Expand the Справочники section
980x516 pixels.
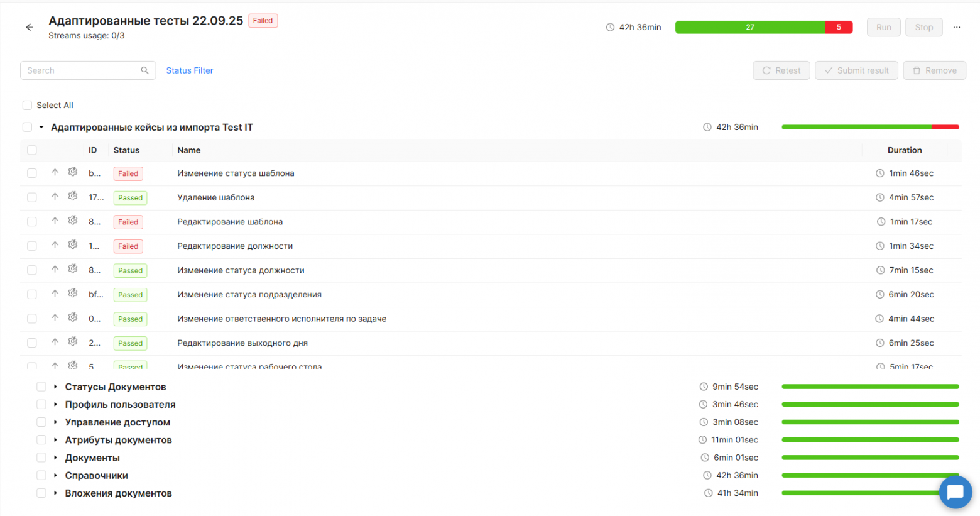click(56, 476)
